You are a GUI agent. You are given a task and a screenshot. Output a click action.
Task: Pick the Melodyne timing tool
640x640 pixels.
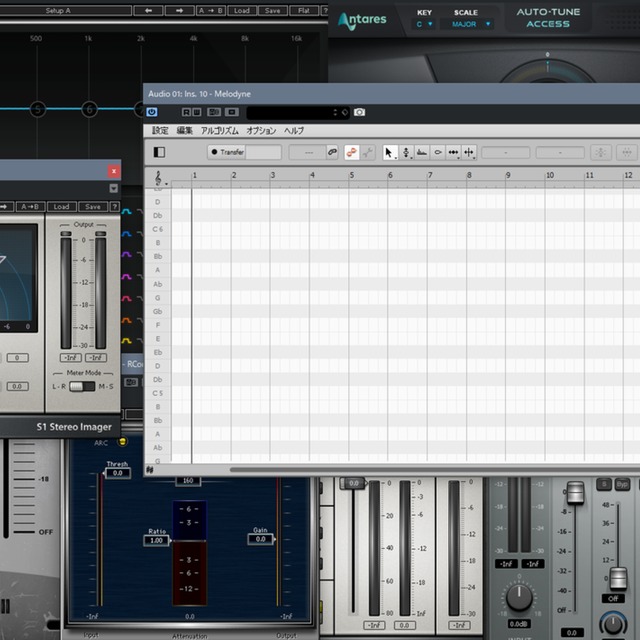pos(453,152)
